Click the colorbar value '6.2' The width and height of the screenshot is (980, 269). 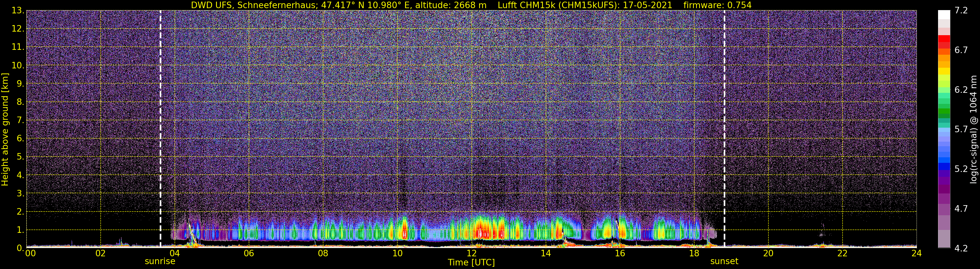(961, 90)
